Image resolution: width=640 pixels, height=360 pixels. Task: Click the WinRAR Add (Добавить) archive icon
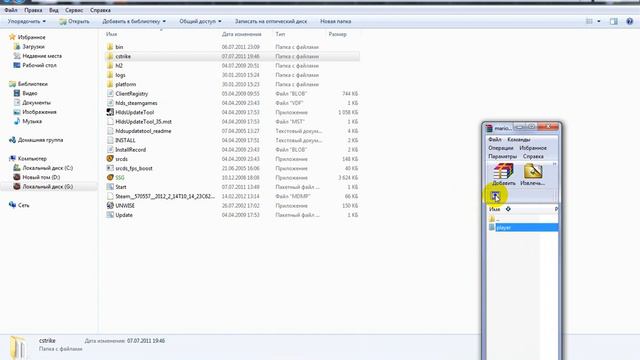(503, 174)
